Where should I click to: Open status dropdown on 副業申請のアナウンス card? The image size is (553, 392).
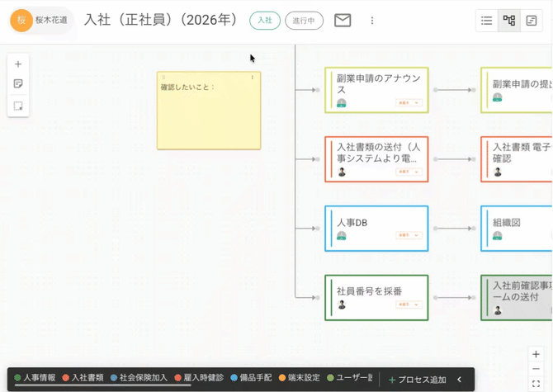tap(409, 103)
